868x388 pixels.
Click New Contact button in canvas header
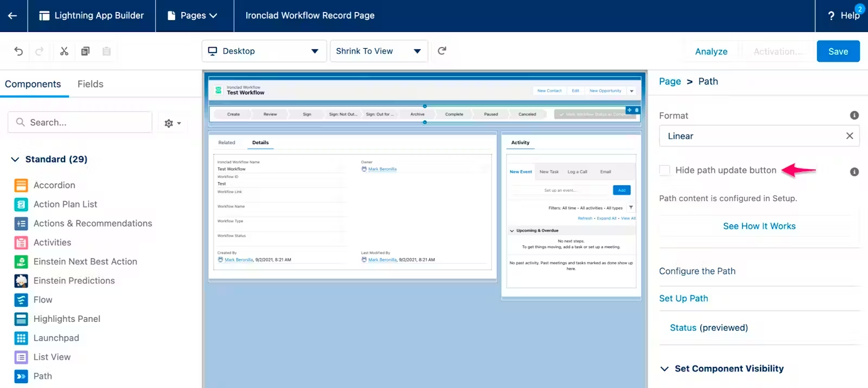point(550,90)
